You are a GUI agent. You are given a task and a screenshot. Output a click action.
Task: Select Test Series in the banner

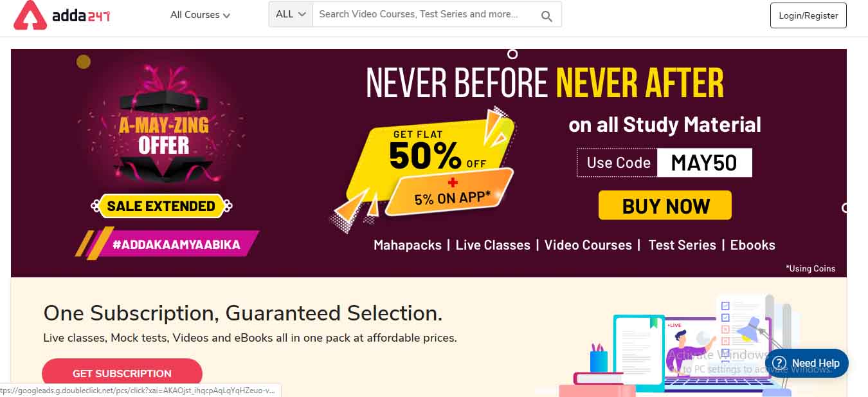[682, 245]
